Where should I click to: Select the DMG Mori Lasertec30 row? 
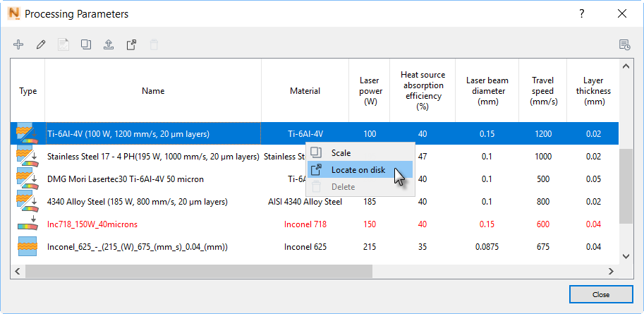tap(126, 179)
